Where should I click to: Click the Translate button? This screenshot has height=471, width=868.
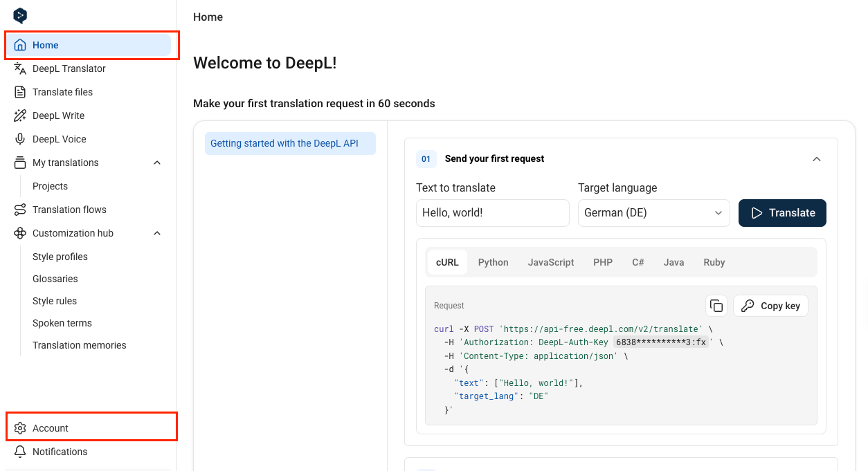(782, 213)
